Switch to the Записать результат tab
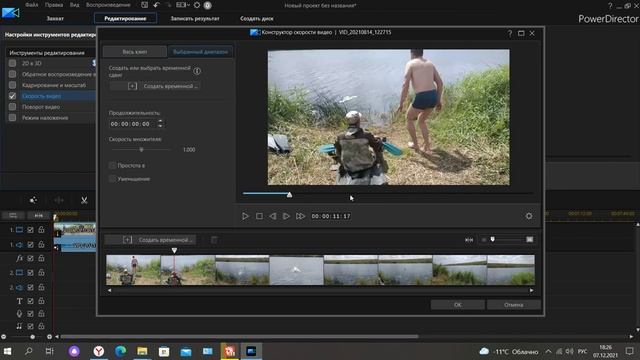This screenshot has height=360, width=640. point(195,18)
